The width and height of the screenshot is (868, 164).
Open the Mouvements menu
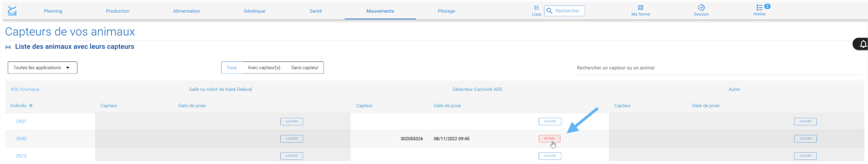coord(380,11)
